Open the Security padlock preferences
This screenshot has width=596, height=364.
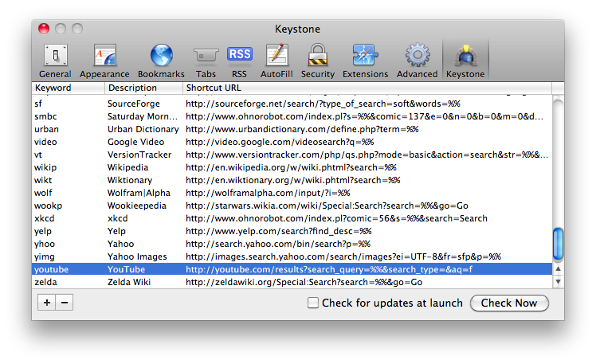[317, 61]
